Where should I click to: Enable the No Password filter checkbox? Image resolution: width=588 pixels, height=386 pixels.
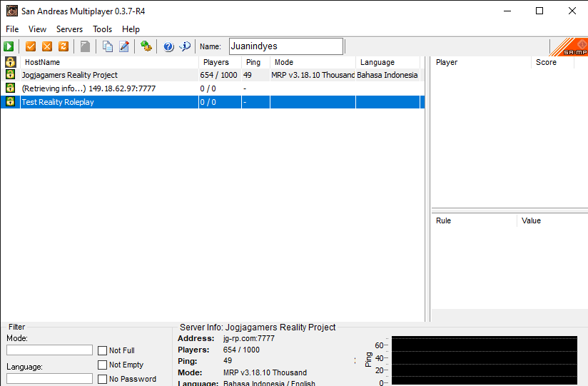click(102, 379)
